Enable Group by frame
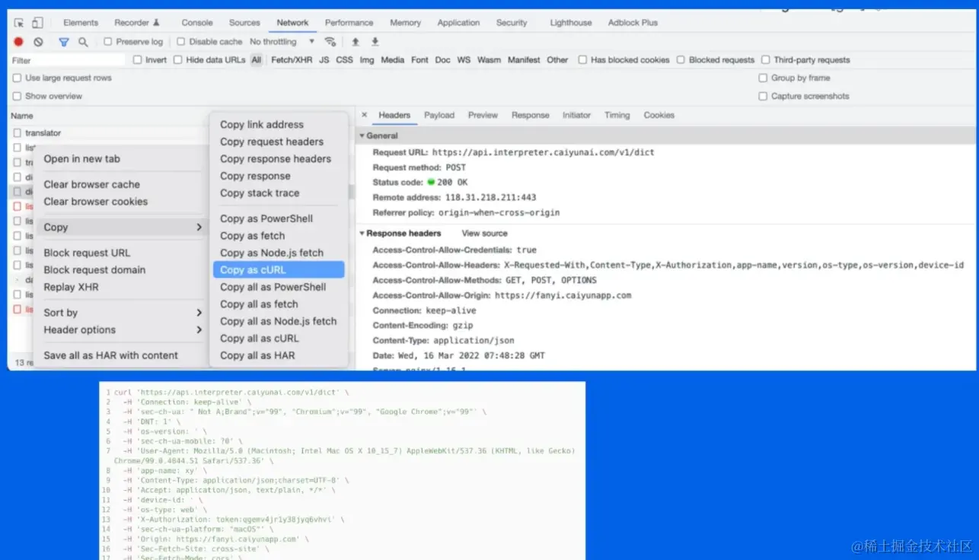The width and height of the screenshot is (979, 560). 763,78
